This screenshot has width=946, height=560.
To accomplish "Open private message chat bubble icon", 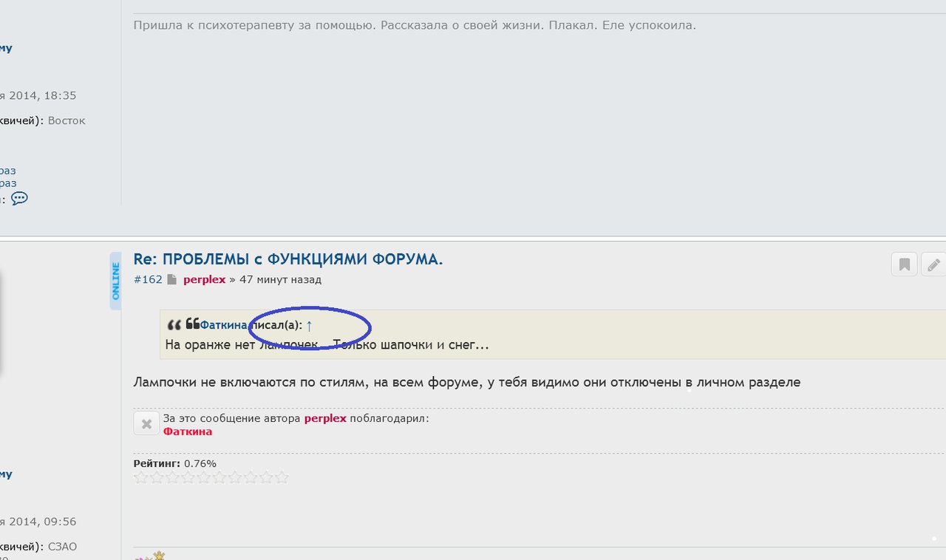I will click(x=19, y=198).
